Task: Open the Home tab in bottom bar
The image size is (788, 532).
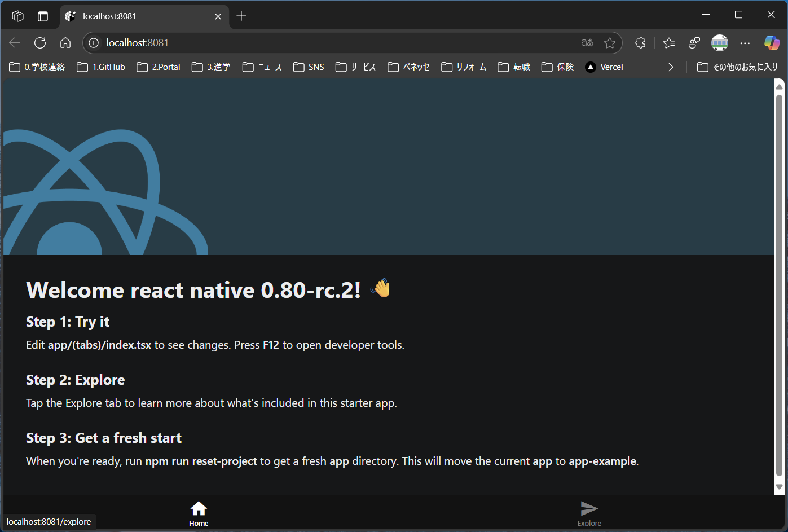Action: 199,513
